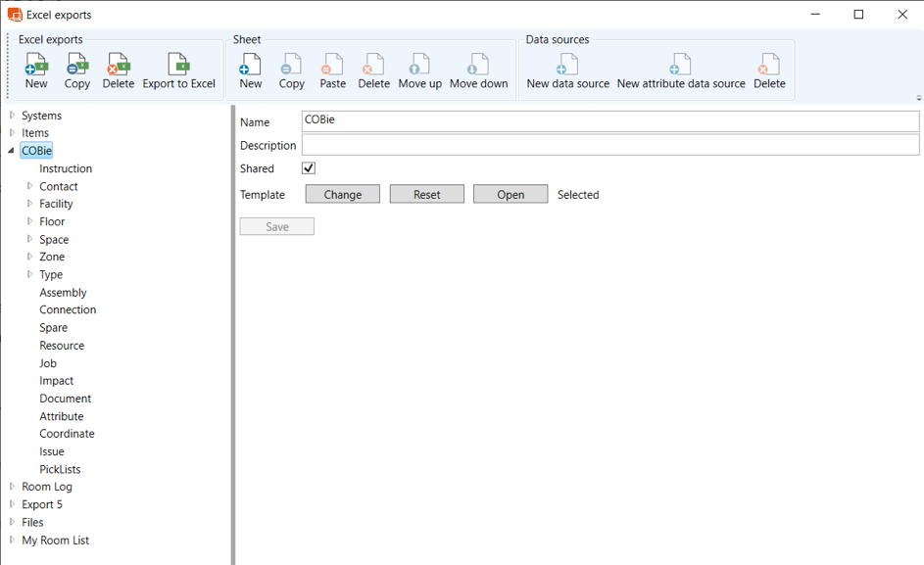Click the Save button

pyautogui.click(x=277, y=227)
